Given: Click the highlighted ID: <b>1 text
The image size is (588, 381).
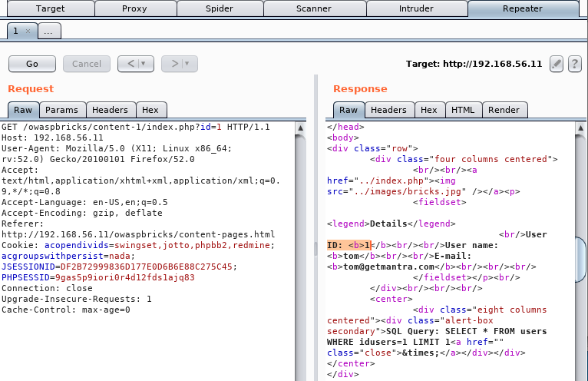Looking at the screenshot, I should (x=349, y=246).
